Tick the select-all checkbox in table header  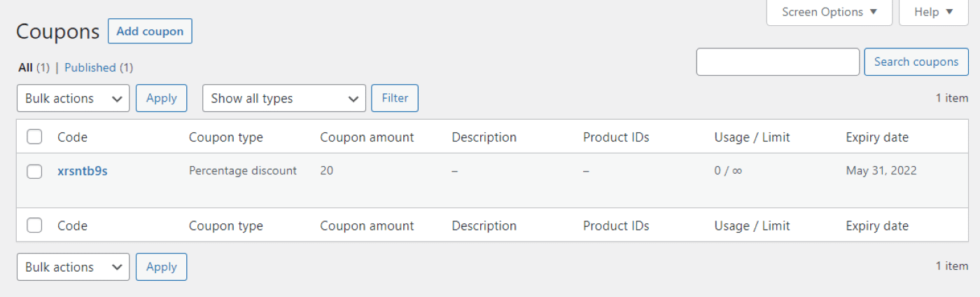[34, 137]
